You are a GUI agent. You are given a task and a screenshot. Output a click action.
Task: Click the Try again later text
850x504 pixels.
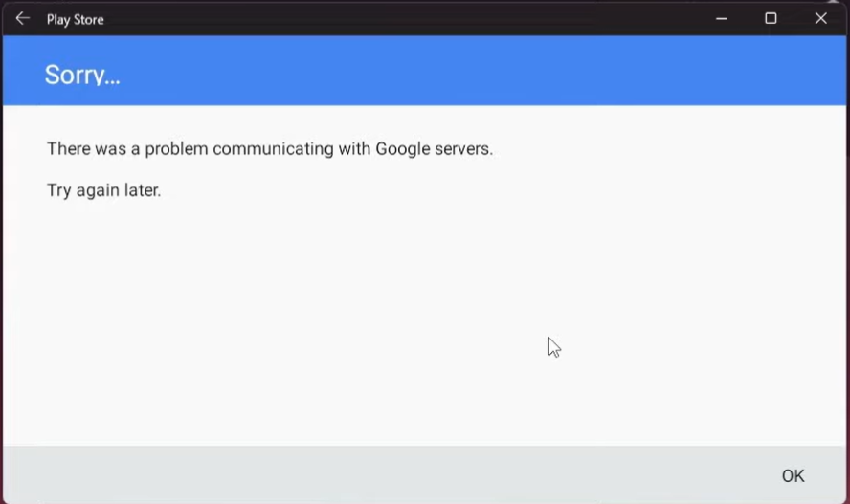coord(104,190)
